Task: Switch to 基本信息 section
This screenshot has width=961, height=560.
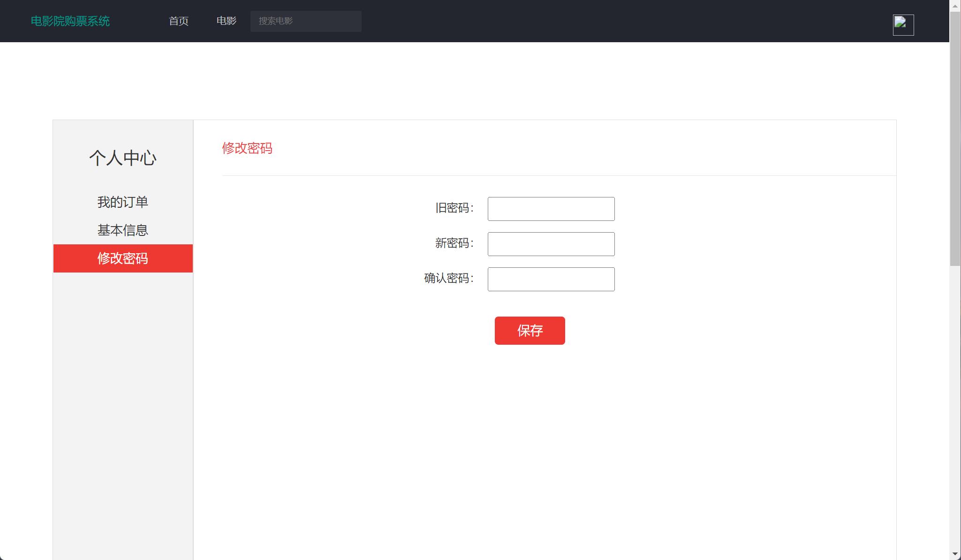Action: [123, 230]
